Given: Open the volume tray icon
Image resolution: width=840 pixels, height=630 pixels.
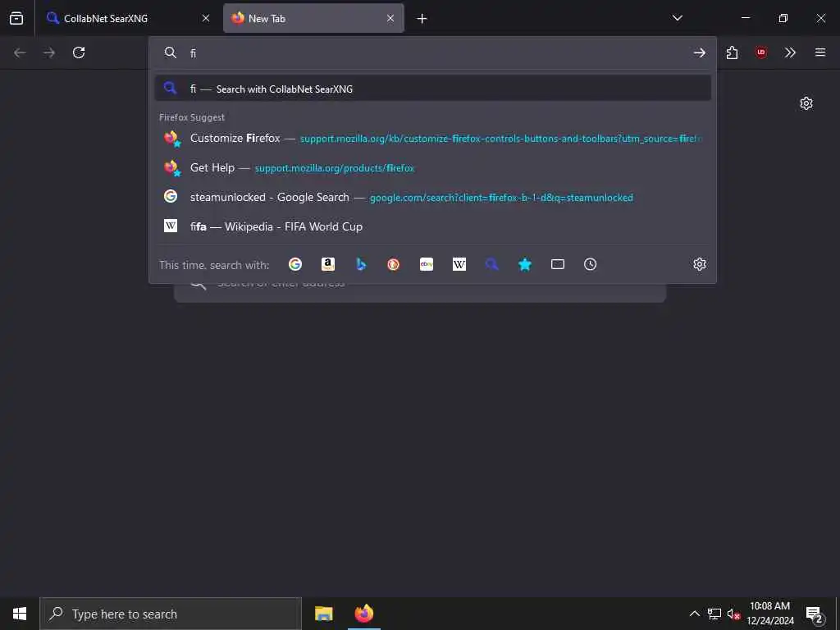Looking at the screenshot, I should (x=733, y=614).
